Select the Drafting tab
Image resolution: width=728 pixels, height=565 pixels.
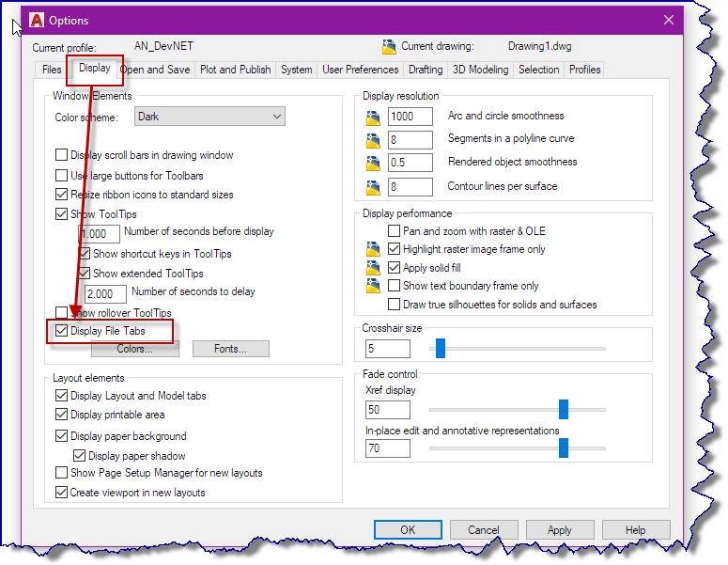[x=426, y=70]
